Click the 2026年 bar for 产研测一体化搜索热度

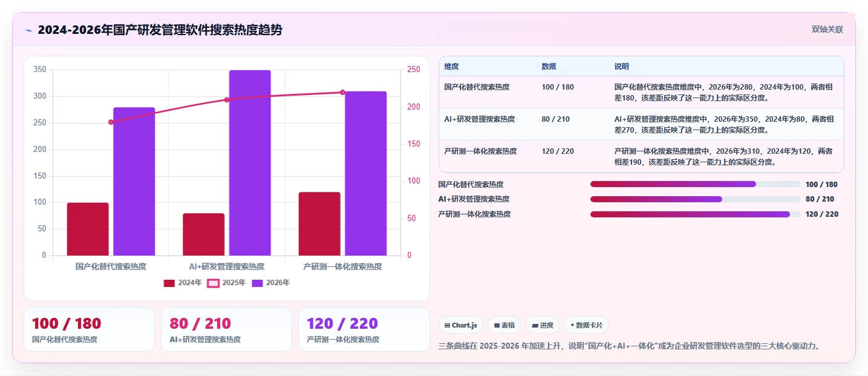click(x=366, y=174)
